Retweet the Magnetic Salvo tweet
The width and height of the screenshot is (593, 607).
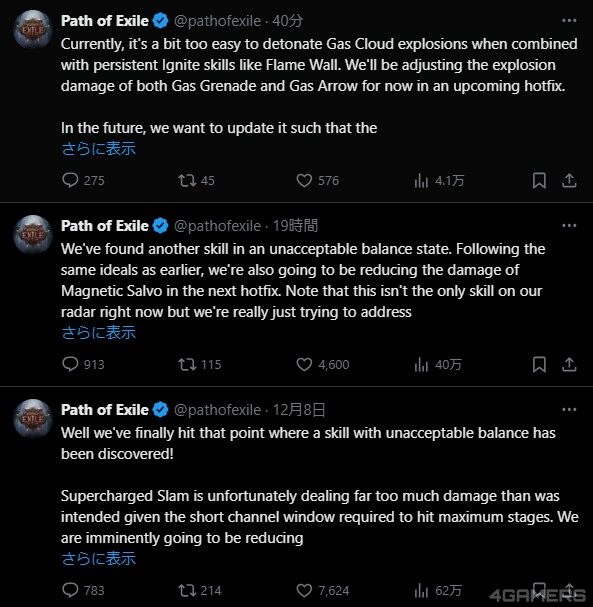pos(199,364)
